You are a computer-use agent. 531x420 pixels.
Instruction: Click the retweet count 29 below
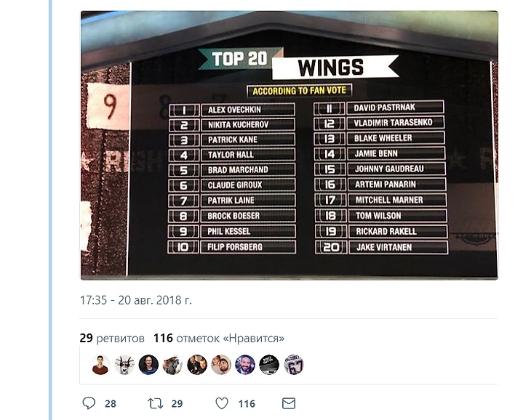click(177, 404)
